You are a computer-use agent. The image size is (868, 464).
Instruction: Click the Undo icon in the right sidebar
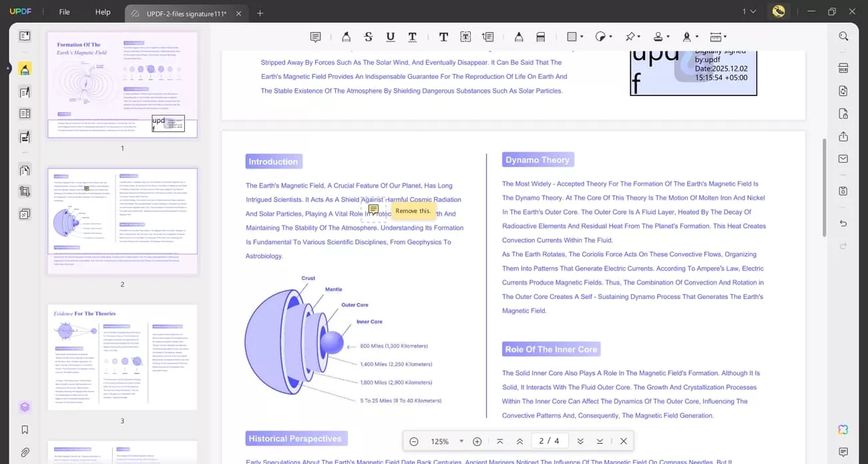pyautogui.click(x=843, y=224)
